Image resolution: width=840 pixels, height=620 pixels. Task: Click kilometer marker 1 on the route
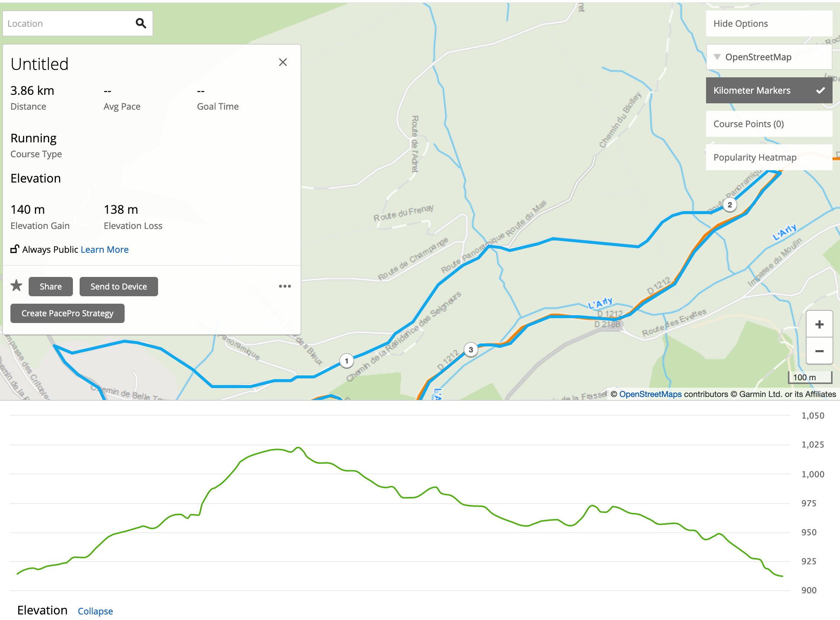tap(346, 361)
